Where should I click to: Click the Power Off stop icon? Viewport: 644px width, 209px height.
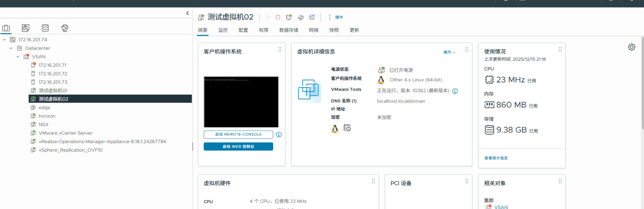(x=278, y=17)
